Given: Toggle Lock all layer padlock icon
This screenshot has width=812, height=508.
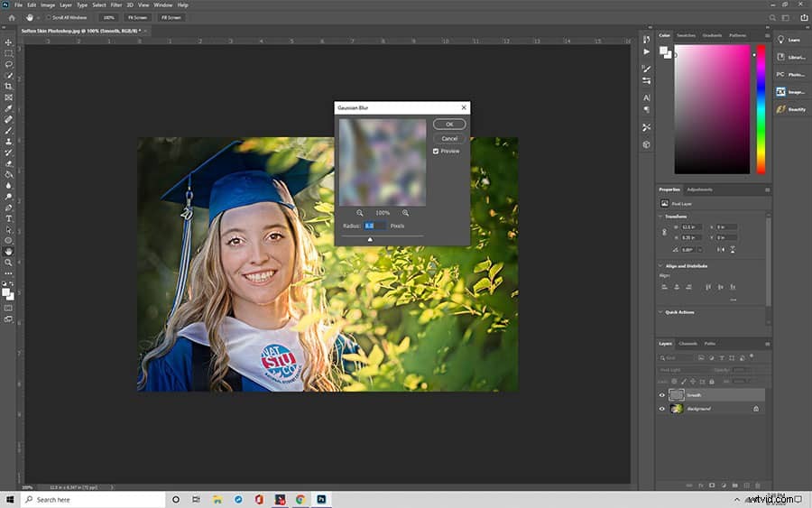Looking at the screenshot, I should click(x=712, y=382).
